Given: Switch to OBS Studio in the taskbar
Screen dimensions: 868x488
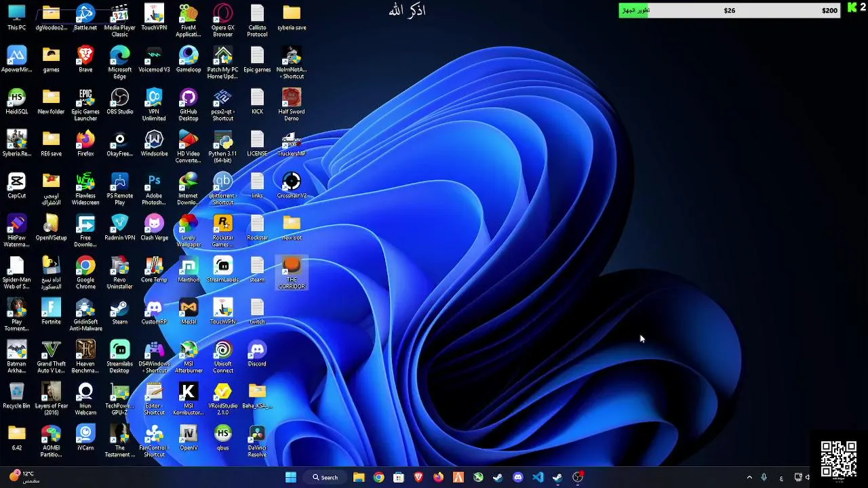Looking at the screenshot, I should [x=578, y=477].
